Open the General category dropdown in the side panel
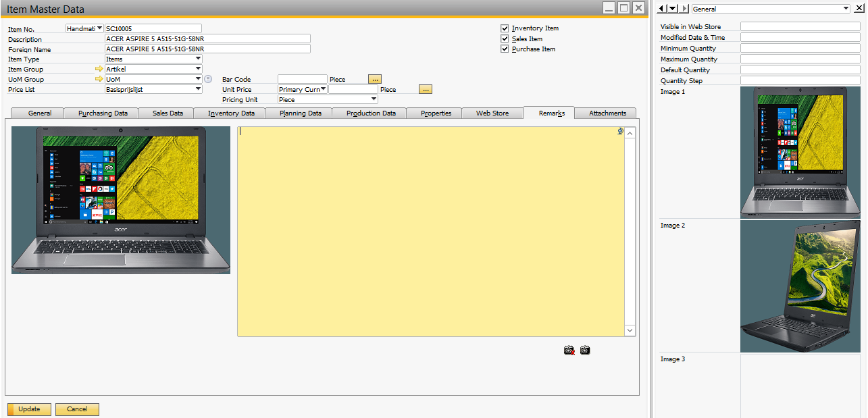 tap(846, 9)
